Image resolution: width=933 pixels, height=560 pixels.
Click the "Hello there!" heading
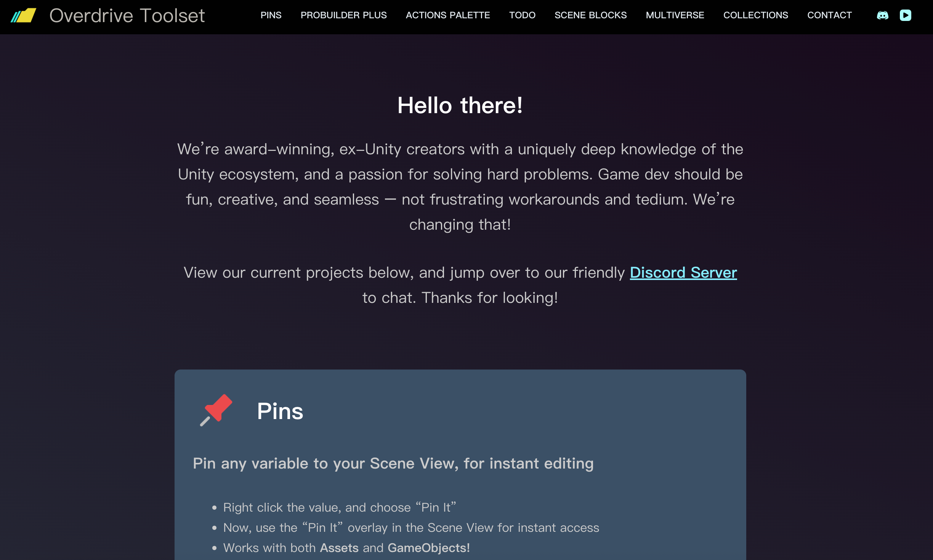(460, 105)
